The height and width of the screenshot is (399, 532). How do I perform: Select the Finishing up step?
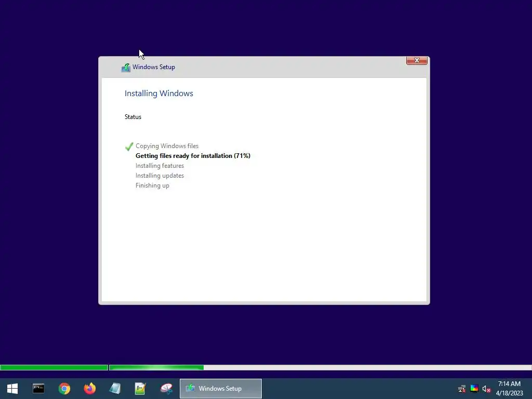[x=152, y=185]
